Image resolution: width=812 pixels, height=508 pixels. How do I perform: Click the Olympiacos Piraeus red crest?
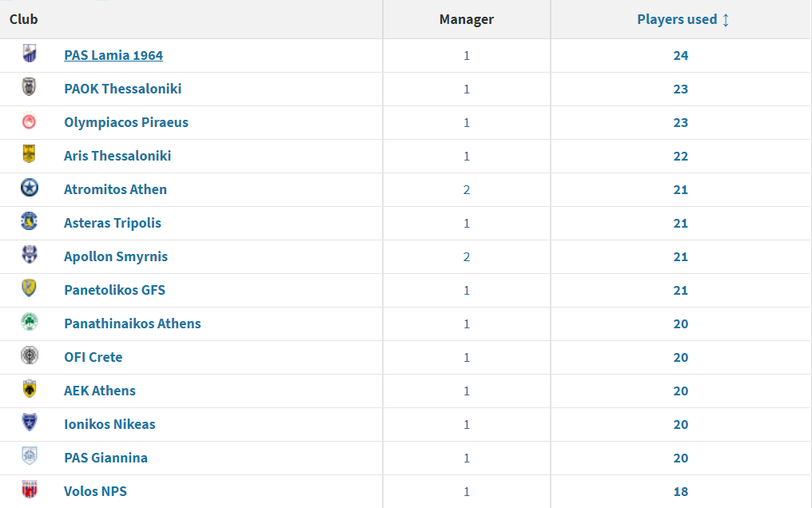tap(30, 121)
